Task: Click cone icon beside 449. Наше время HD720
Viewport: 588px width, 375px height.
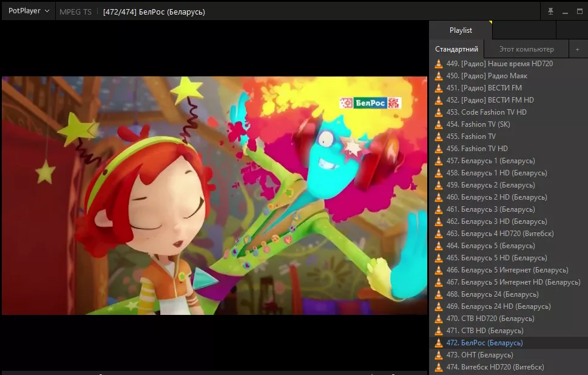Action: pos(438,64)
